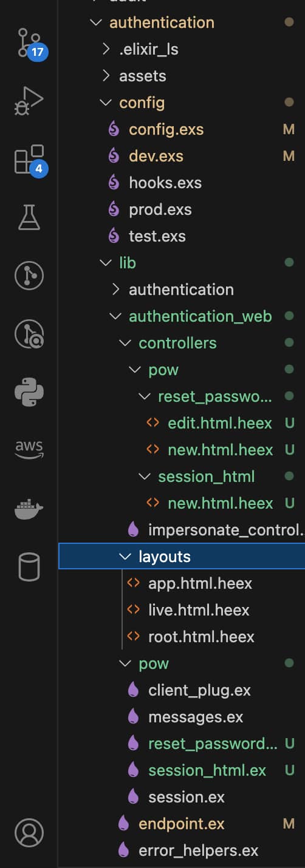Open the database cylinder panel
Viewport: 305px width, 868px height.
29,567
